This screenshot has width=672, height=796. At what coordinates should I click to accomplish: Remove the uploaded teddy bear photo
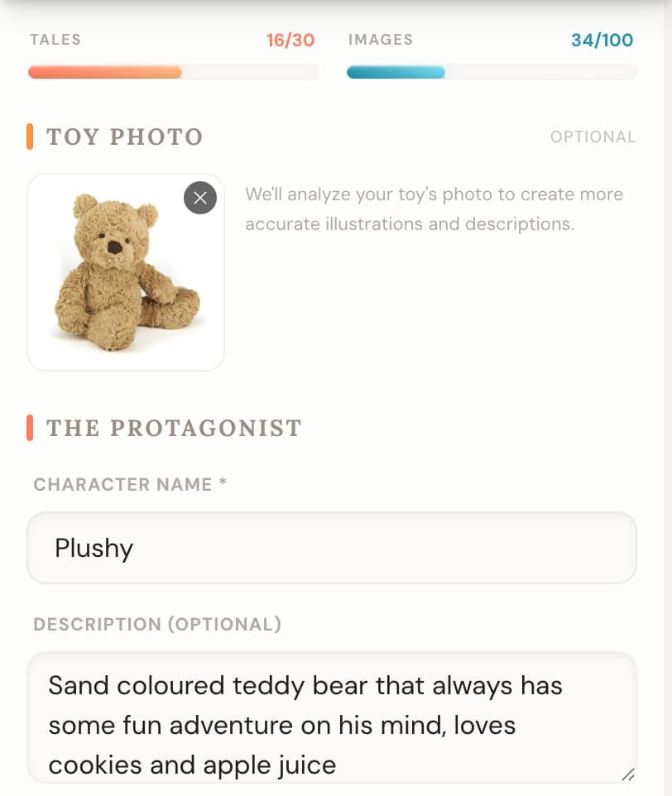199,198
